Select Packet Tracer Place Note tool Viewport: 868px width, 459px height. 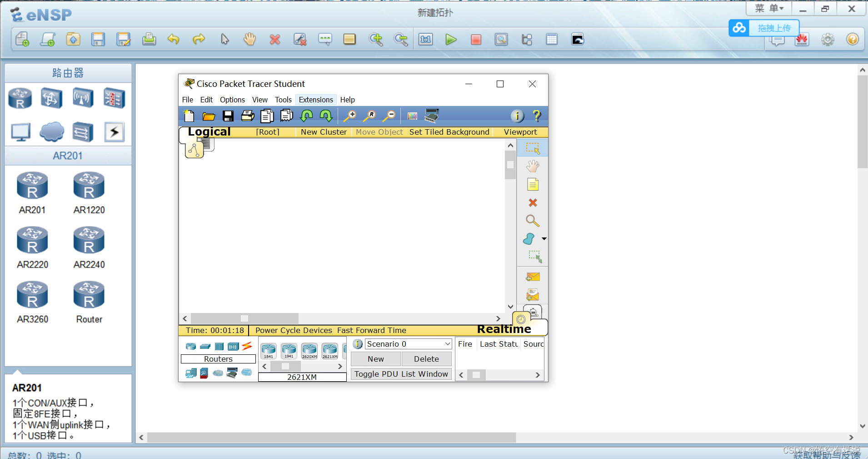[x=533, y=184]
